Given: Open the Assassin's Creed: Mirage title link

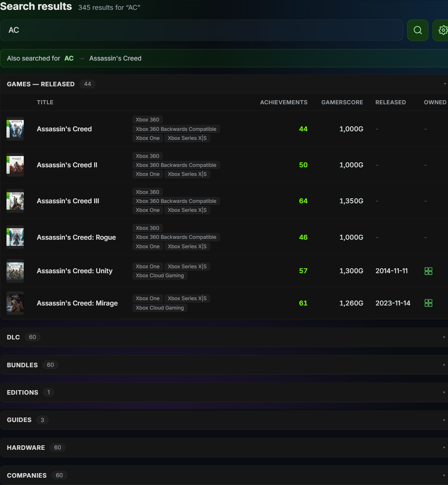Looking at the screenshot, I should [77, 303].
